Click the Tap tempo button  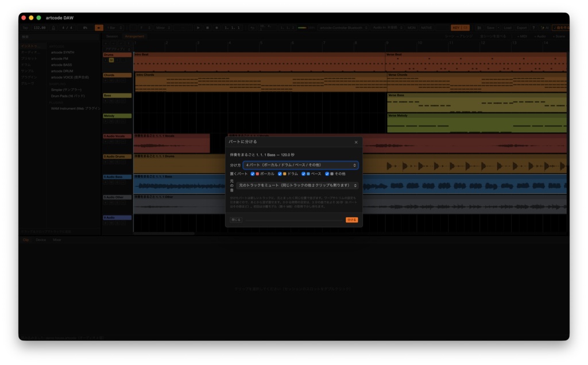click(x=25, y=28)
